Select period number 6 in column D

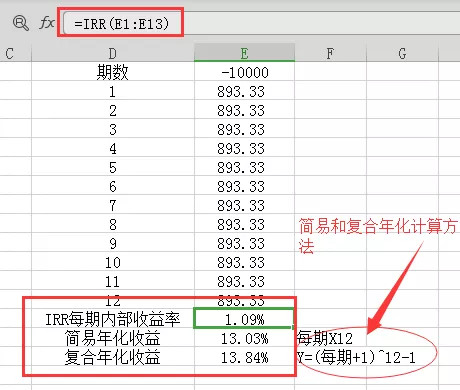[x=113, y=186]
